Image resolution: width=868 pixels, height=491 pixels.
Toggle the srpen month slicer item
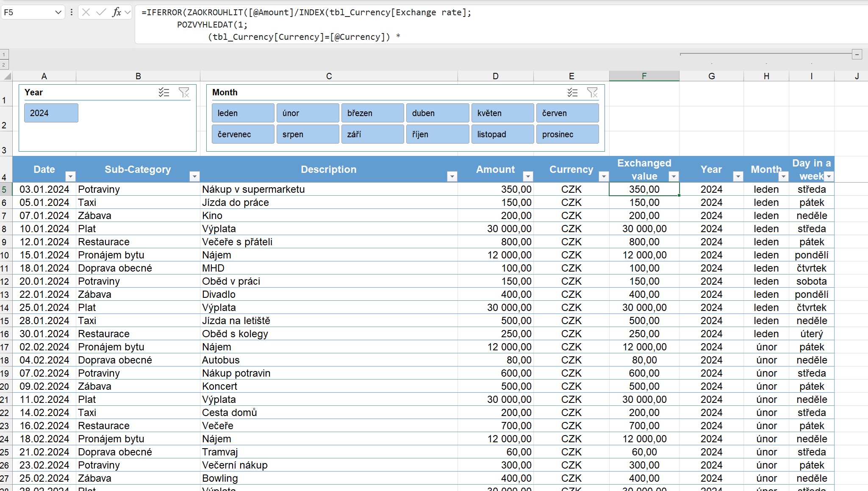click(x=308, y=134)
